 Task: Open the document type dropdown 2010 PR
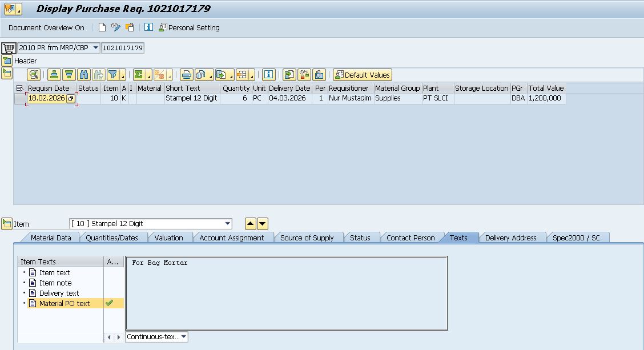pyautogui.click(x=95, y=48)
